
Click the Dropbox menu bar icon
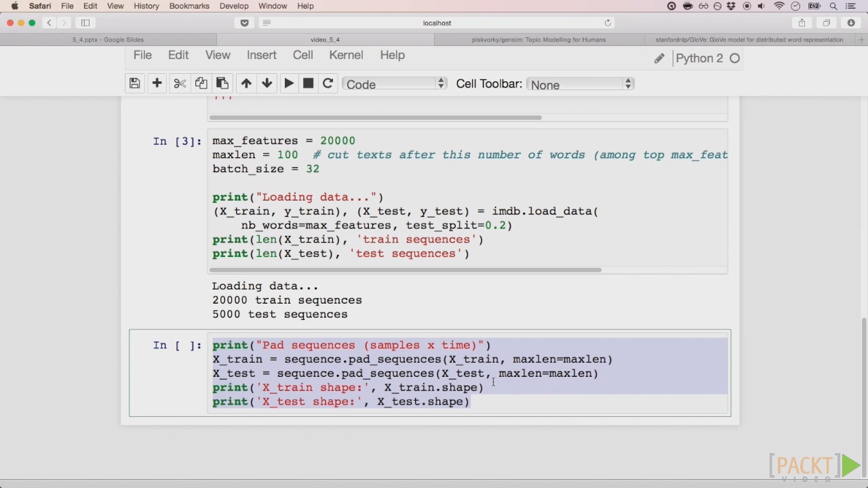coord(731,5)
